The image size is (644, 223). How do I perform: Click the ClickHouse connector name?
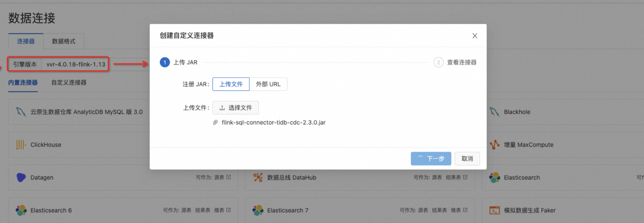tap(46, 145)
